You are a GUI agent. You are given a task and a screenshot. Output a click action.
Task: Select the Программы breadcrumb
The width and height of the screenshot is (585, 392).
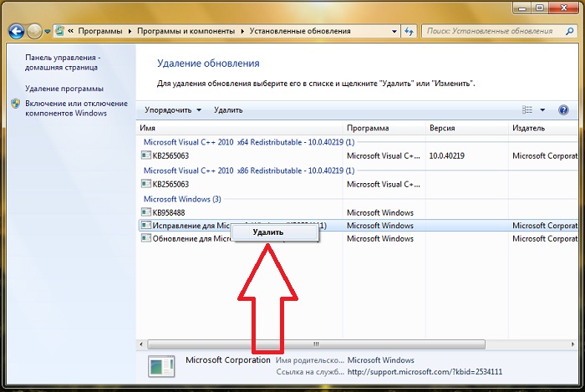coord(100,31)
